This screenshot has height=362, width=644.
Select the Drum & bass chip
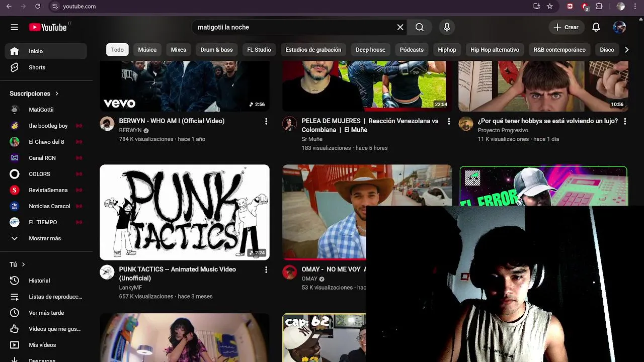pos(216,50)
